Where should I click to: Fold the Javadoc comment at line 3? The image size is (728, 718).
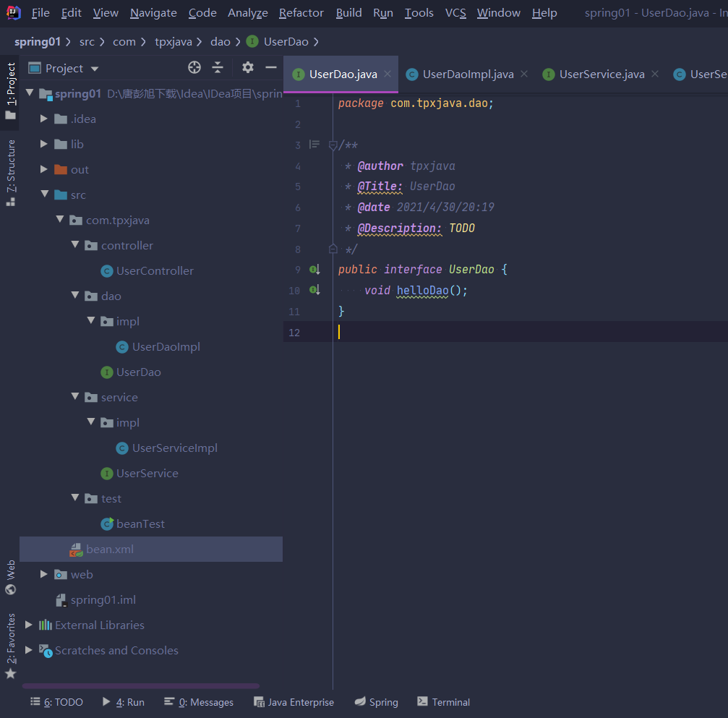coord(333,145)
